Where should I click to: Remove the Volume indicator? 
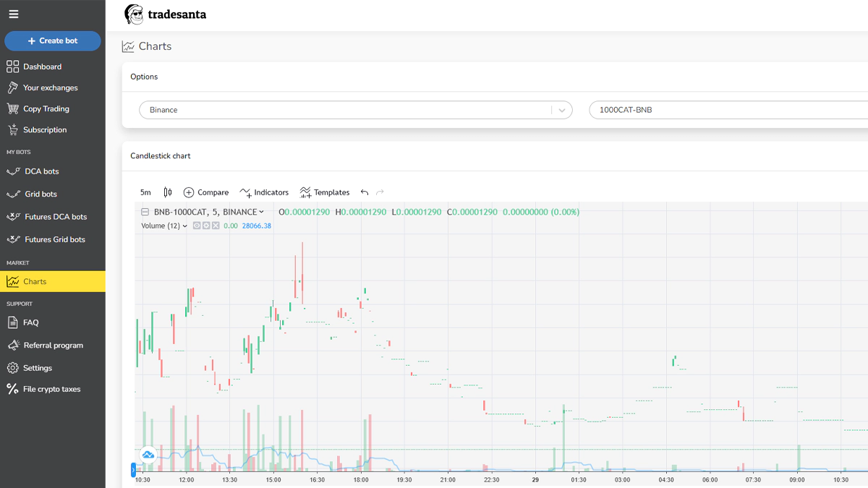point(216,226)
